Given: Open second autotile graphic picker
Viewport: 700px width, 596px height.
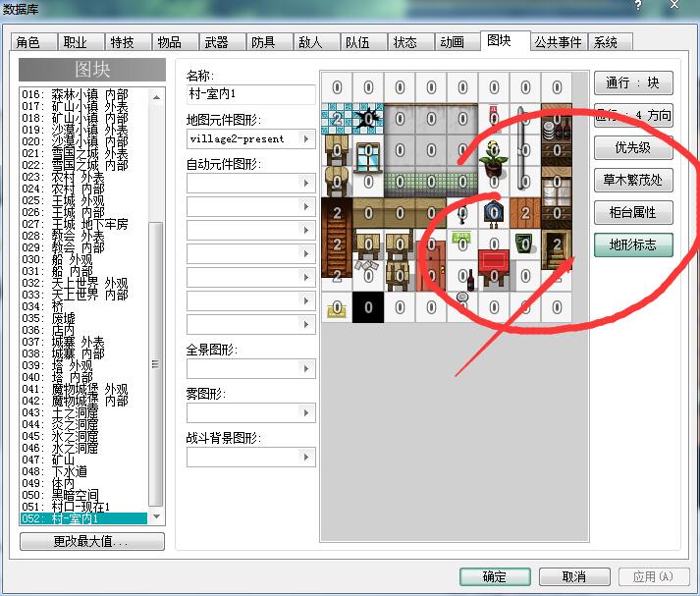Looking at the screenshot, I should (x=306, y=207).
